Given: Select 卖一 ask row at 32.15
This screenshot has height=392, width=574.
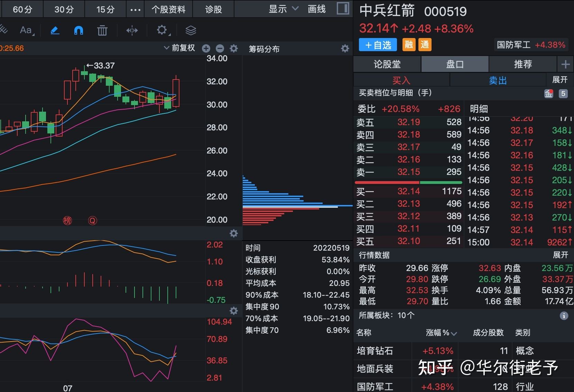Looking at the screenshot, I should (409, 172).
